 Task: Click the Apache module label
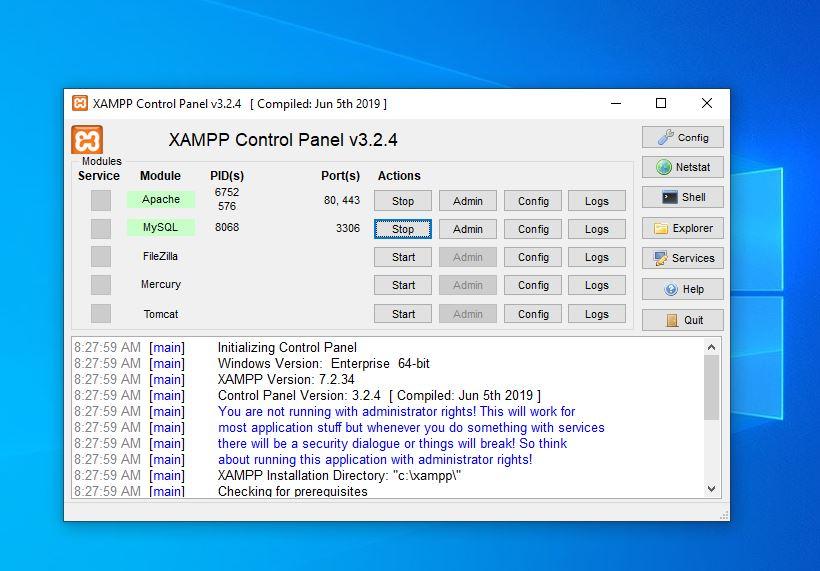pos(161,199)
